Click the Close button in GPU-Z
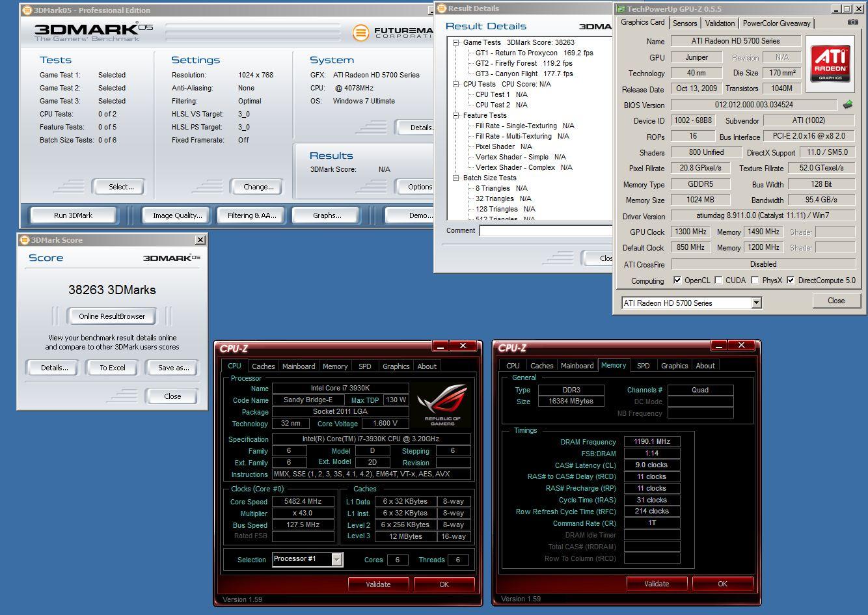The image size is (868, 615). point(836,301)
